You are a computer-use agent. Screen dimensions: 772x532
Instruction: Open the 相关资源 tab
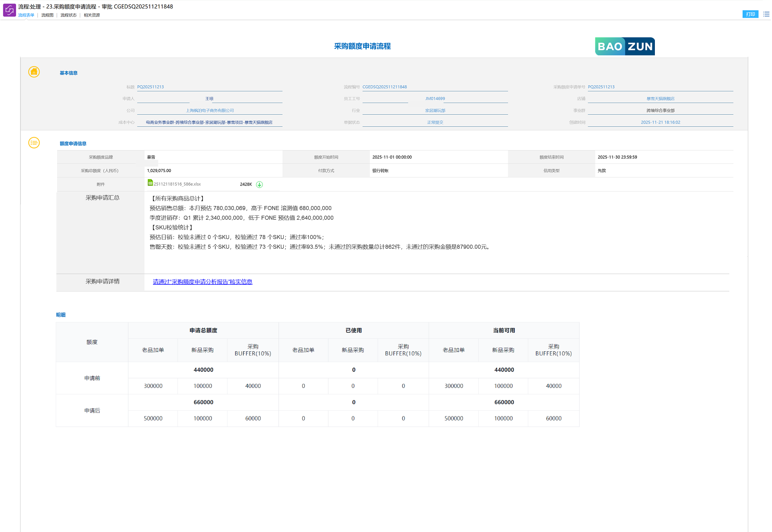(x=92, y=15)
